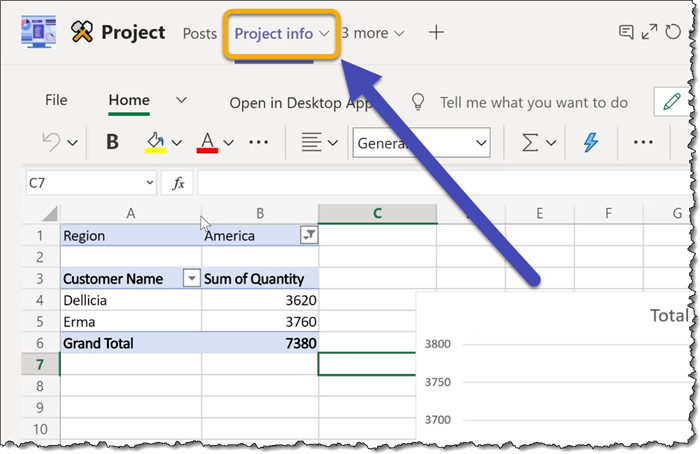The width and height of the screenshot is (700, 454).
Task: Click Open in Desktop App button
Action: (290, 102)
